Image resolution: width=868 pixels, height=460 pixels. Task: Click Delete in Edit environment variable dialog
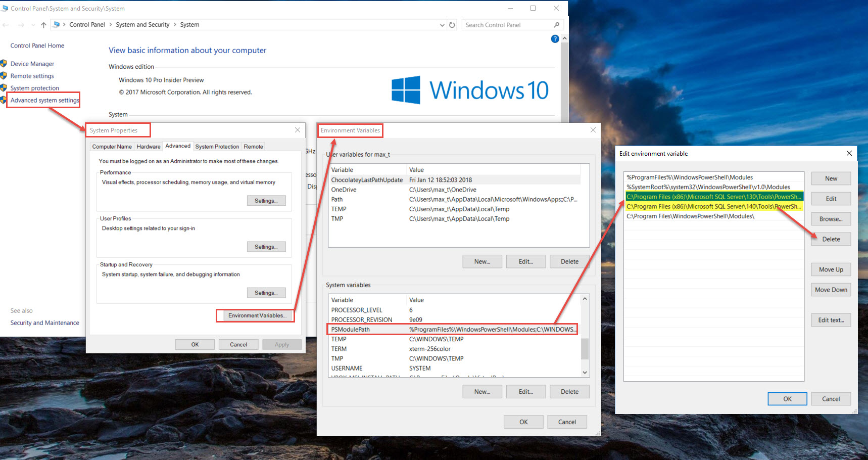coord(831,239)
